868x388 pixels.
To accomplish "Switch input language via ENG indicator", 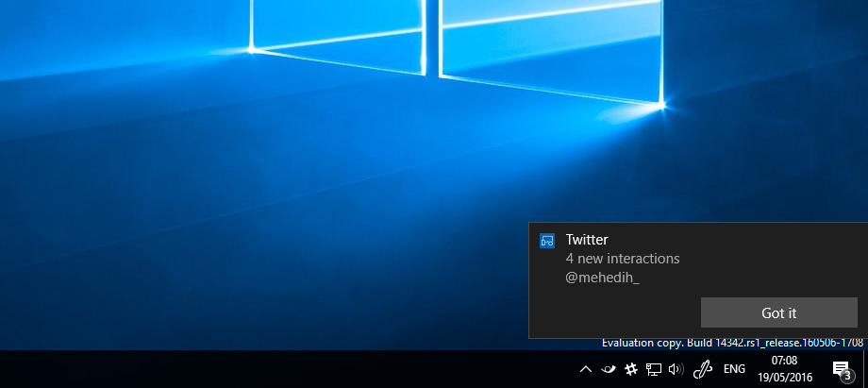I will 734,369.
